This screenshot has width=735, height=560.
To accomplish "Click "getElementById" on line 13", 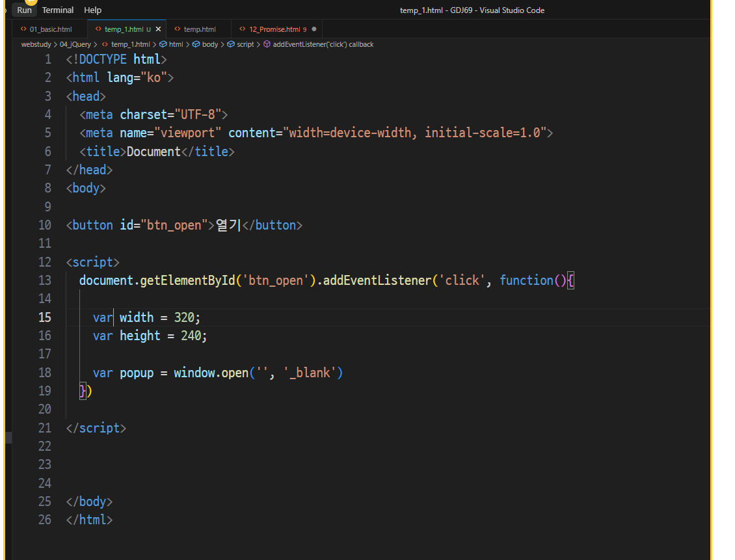I will point(187,280).
